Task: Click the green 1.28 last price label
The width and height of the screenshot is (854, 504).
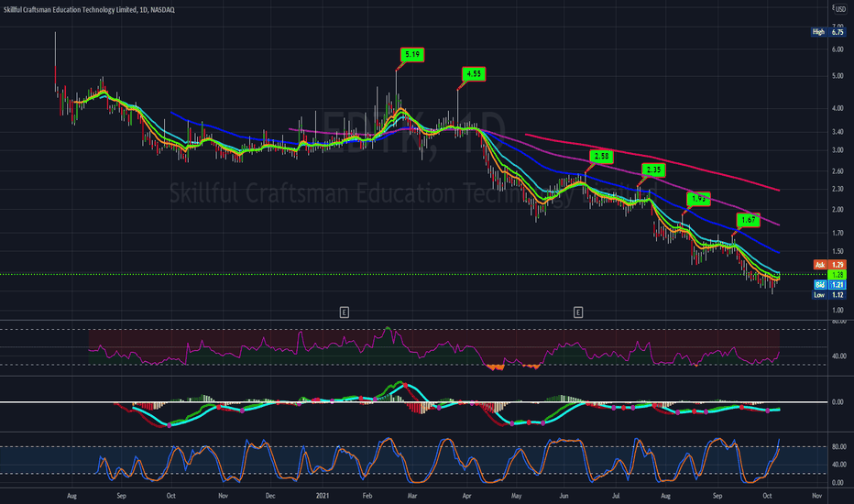Action: tap(837, 275)
